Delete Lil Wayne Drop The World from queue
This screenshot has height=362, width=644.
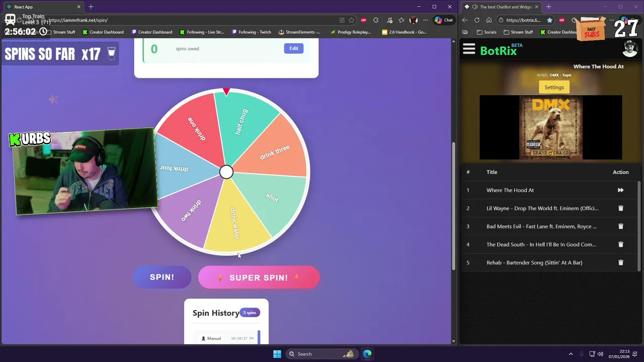click(620, 208)
